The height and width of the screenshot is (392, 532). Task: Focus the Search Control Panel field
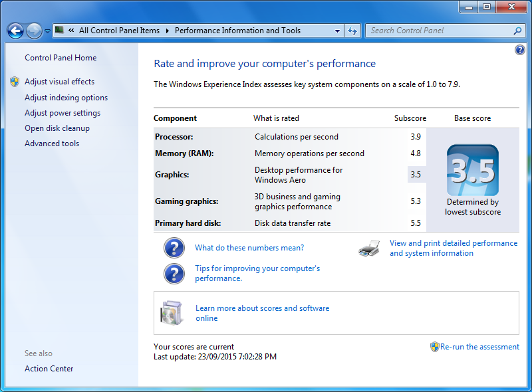click(x=445, y=31)
